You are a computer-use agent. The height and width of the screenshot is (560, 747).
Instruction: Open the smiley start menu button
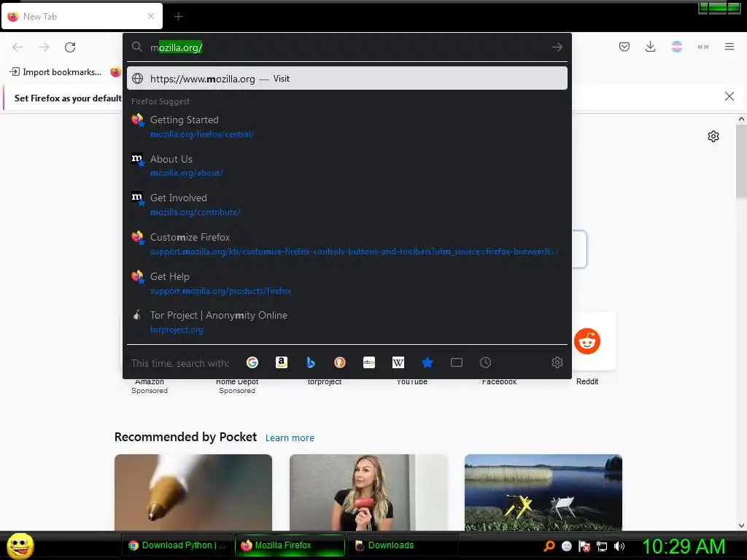20,545
